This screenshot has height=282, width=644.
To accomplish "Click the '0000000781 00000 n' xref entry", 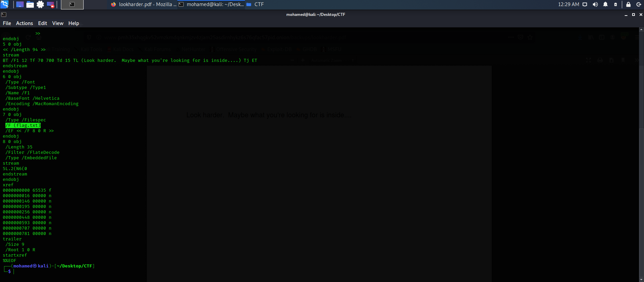I will (x=27, y=234).
